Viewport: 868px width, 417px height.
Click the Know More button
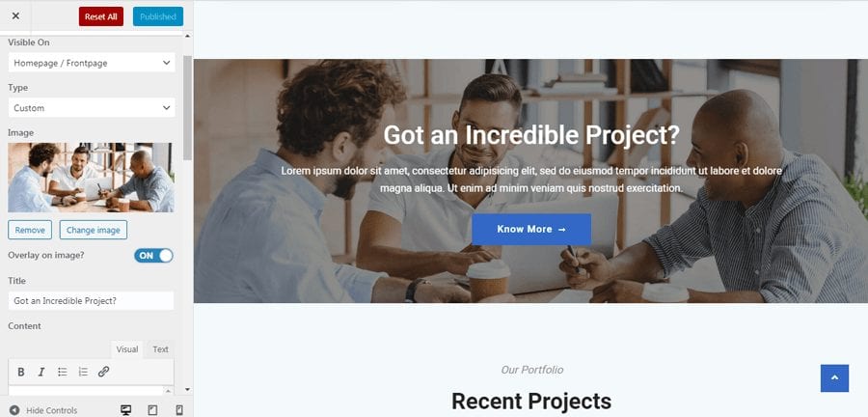[x=531, y=230]
